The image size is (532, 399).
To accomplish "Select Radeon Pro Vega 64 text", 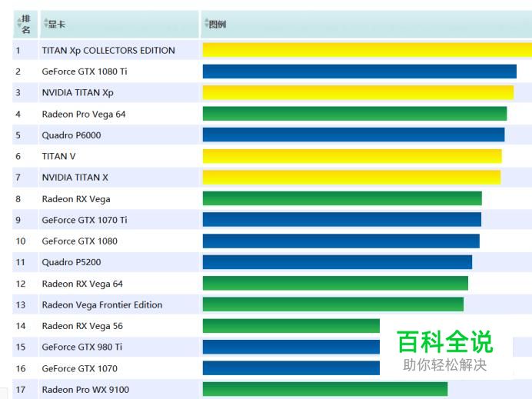I will click(84, 115).
